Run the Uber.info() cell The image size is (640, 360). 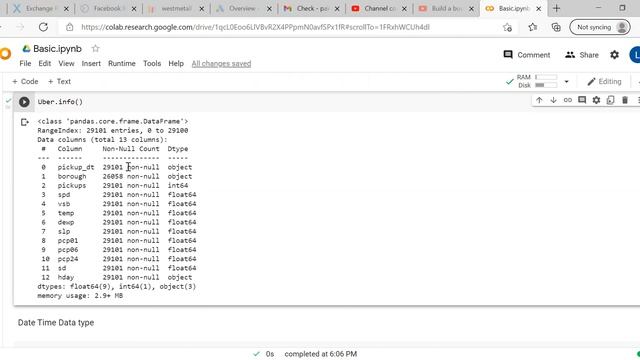tap(24, 102)
